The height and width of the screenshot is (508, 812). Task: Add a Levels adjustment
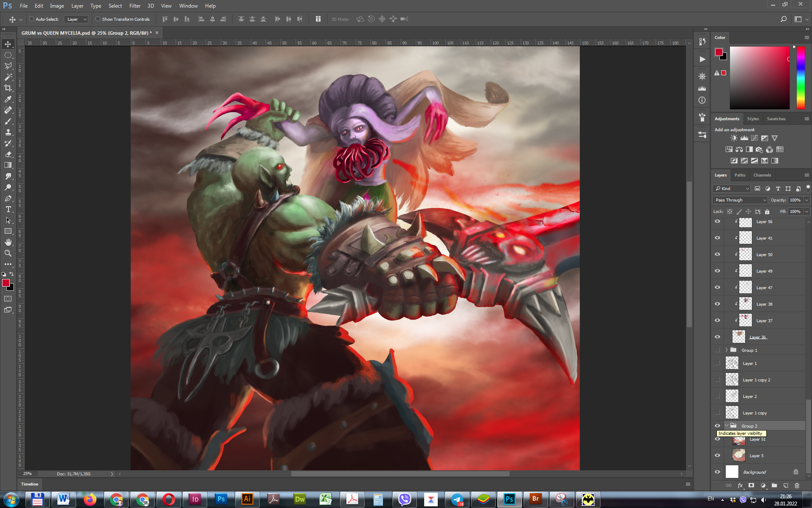pos(744,138)
